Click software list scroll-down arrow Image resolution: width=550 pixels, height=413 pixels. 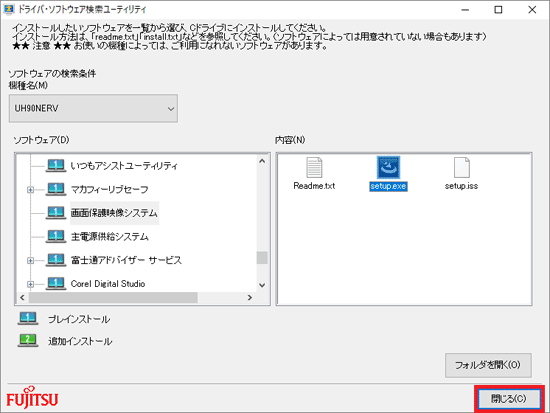pos(262,285)
